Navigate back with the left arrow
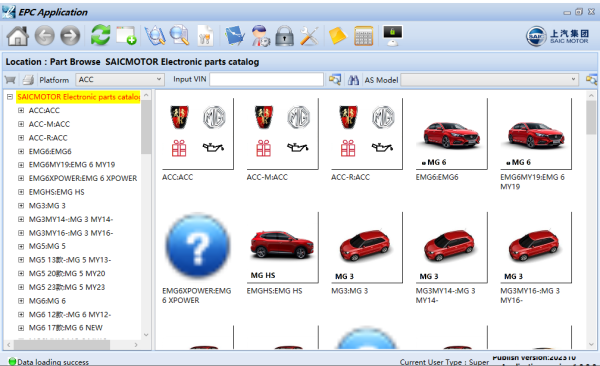The height and width of the screenshot is (366, 600). coord(44,36)
